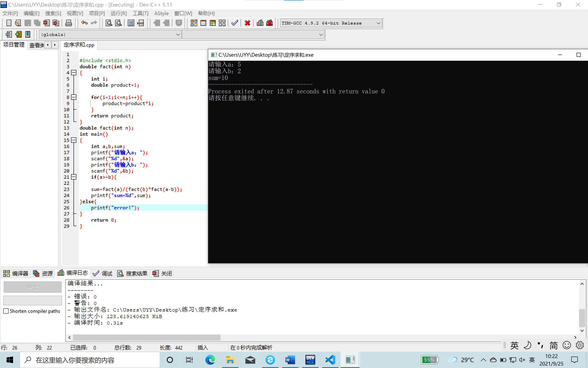Image resolution: width=588 pixels, height=368 pixels.
Task: Click the 总行数: 29 status bar entry
Action: point(128,347)
